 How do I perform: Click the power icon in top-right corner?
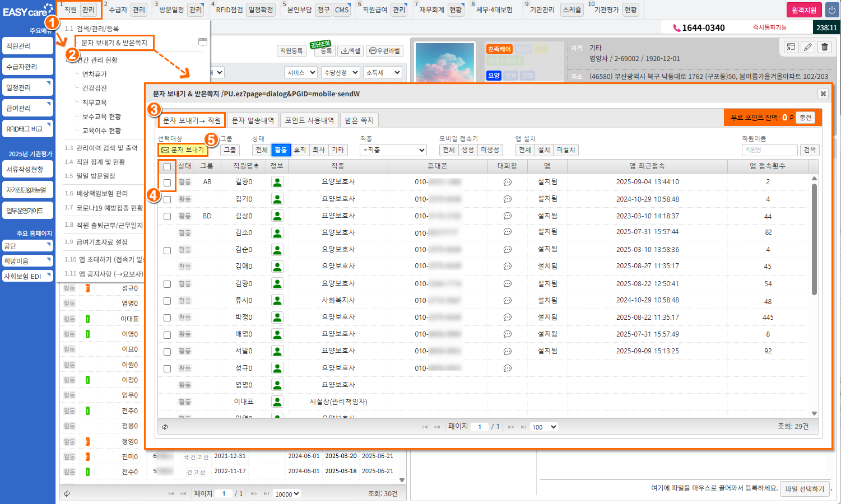[x=831, y=10]
